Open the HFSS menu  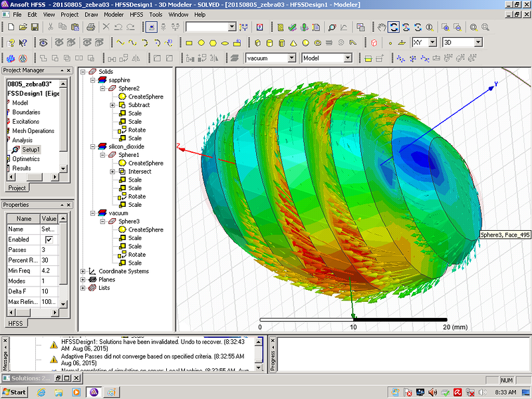(x=136, y=14)
